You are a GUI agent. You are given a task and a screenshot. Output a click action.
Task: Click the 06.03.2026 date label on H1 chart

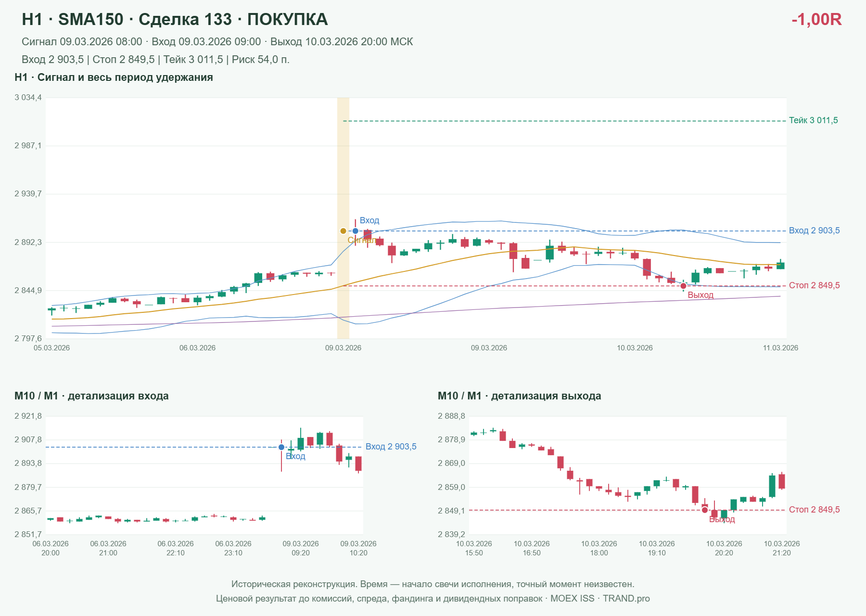point(197,348)
